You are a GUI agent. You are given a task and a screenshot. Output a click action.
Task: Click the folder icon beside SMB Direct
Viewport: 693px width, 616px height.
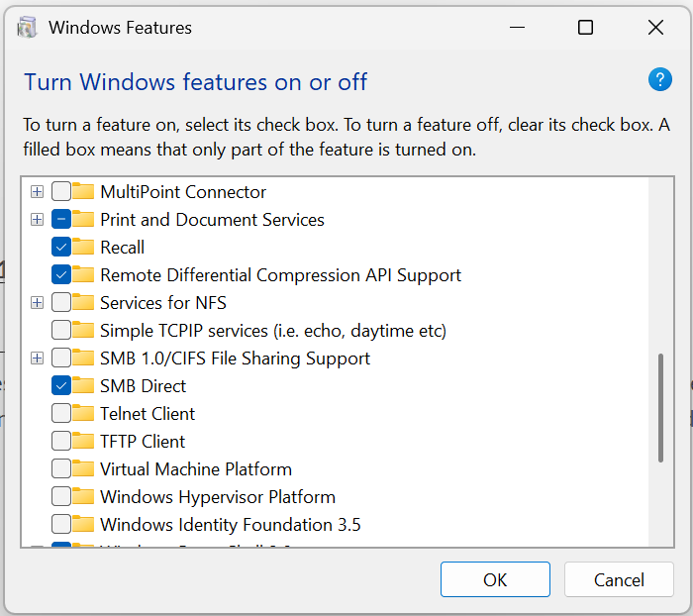pos(83,386)
